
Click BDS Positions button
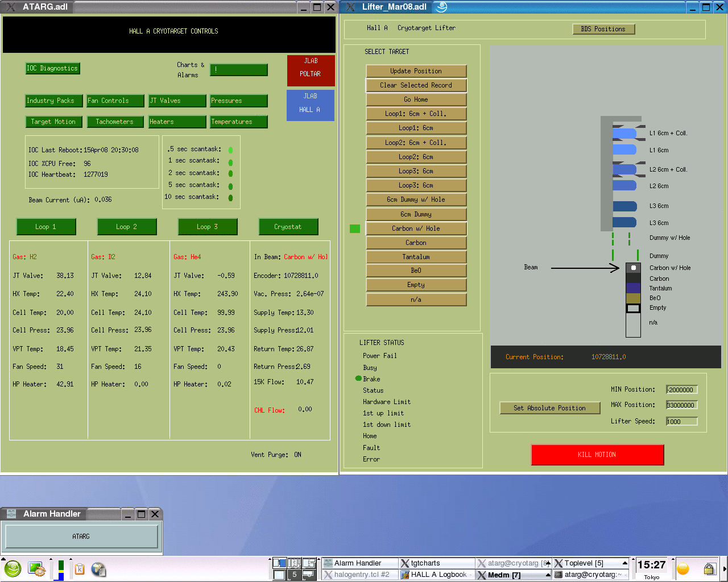[x=603, y=29]
